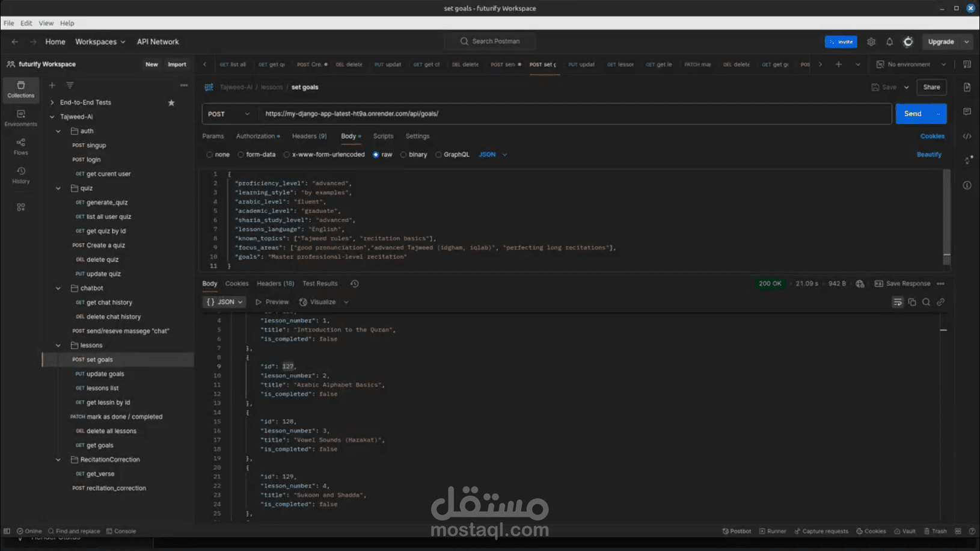Open the Console in status bar

pos(121,531)
